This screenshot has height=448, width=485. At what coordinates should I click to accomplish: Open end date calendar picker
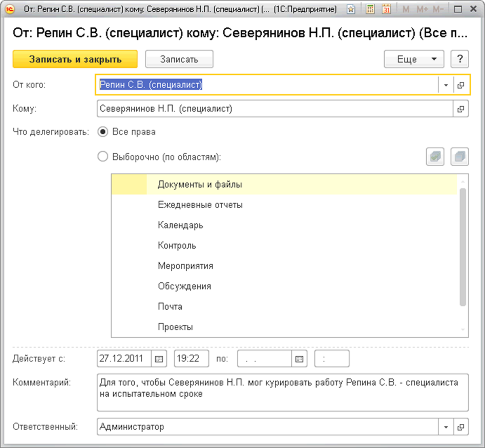(x=299, y=359)
